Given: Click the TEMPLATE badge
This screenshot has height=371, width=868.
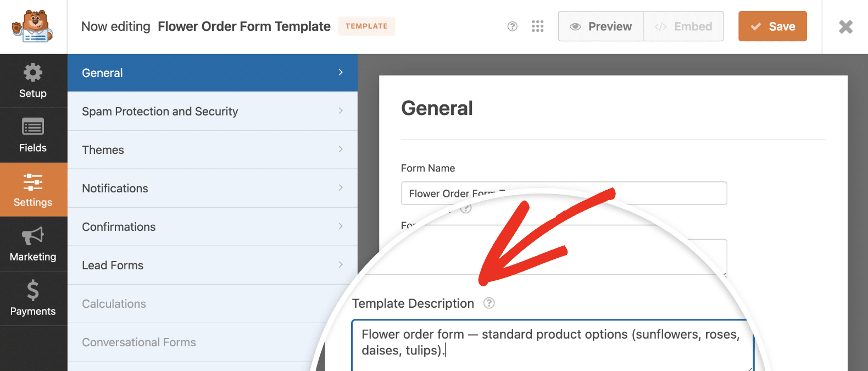Looking at the screenshot, I should (366, 26).
